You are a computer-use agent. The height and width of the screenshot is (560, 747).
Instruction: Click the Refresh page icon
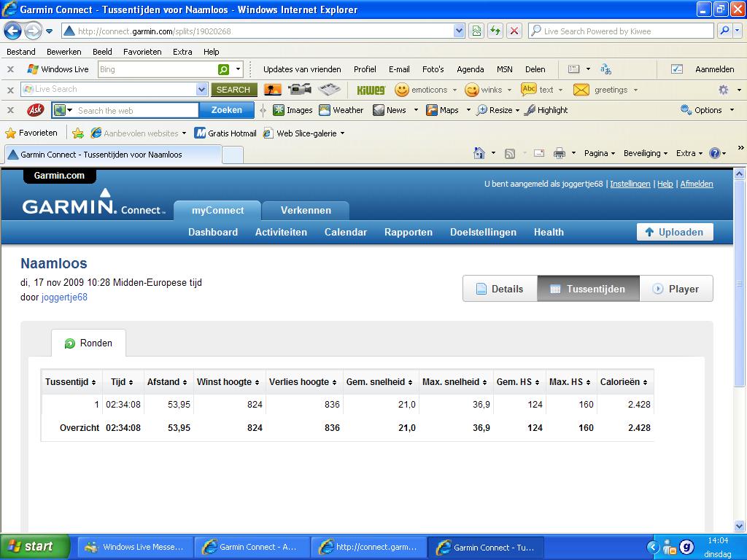[x=495, y=31]
